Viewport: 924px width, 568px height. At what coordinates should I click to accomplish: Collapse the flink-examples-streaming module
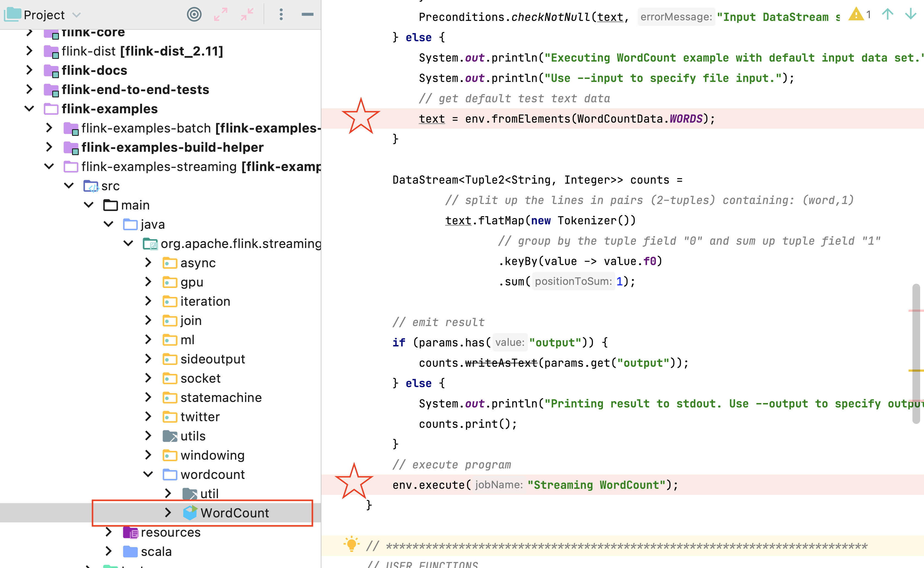pyautogui.click(x=49, y=166)
